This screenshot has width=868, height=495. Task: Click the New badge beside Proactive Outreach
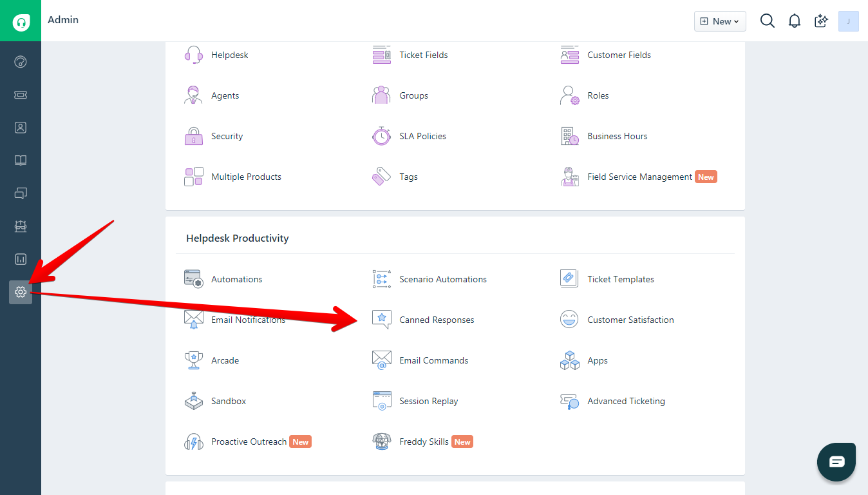coord(301,442)
